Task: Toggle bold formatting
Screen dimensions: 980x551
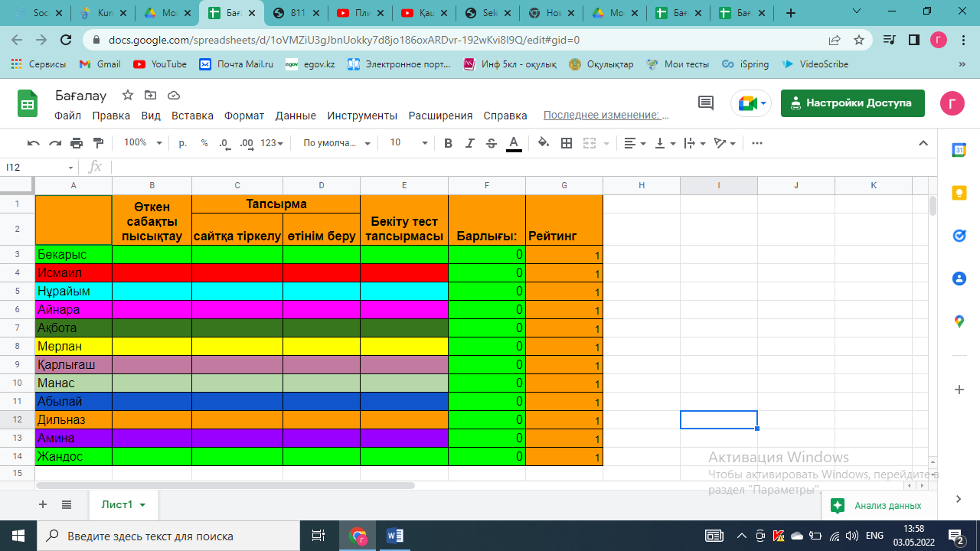Action: point(448,143)
